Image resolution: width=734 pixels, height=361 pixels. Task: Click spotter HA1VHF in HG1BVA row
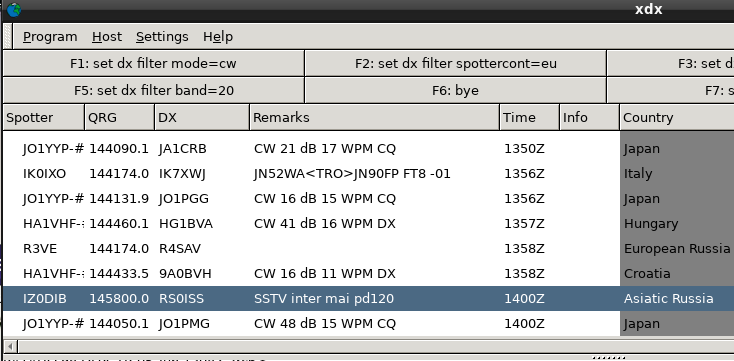tap(53, 224)
